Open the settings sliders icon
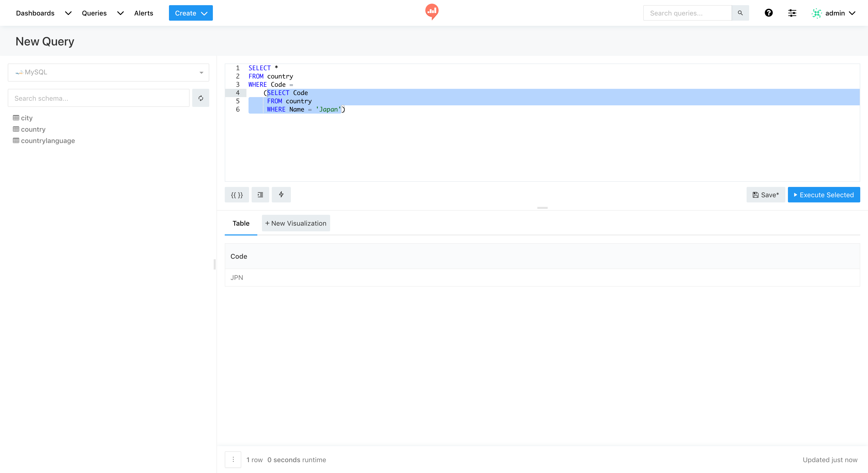The height and width of the screenshot is (473, 868). tap(792, 13)
